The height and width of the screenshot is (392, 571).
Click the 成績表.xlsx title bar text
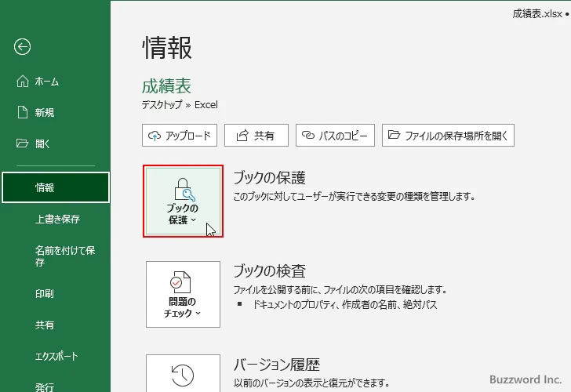coord(537,14)
